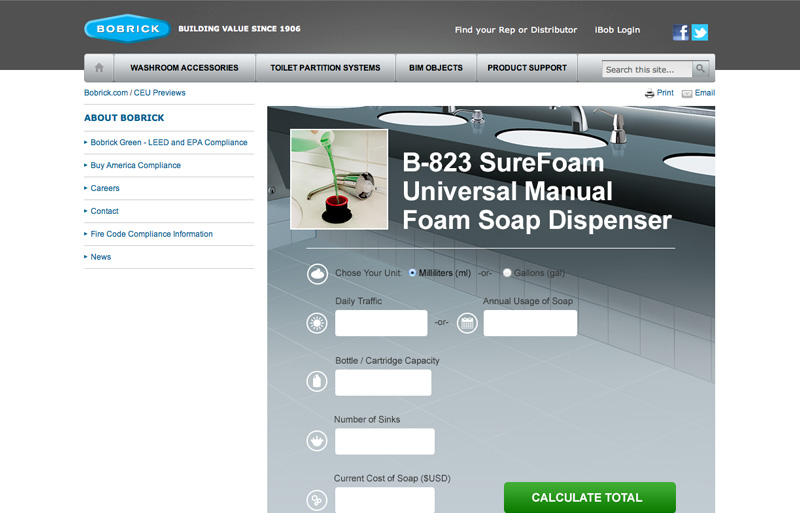Image resolution: width=800 pixels, height=513 pixels.
Task: Open Product Support menu
Action: coord(527,68)
